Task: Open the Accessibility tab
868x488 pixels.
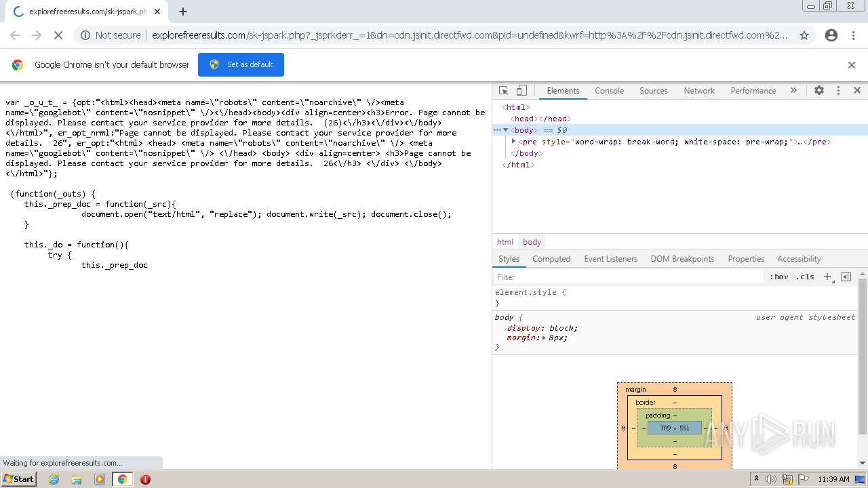Action: [x=799, y=259]
